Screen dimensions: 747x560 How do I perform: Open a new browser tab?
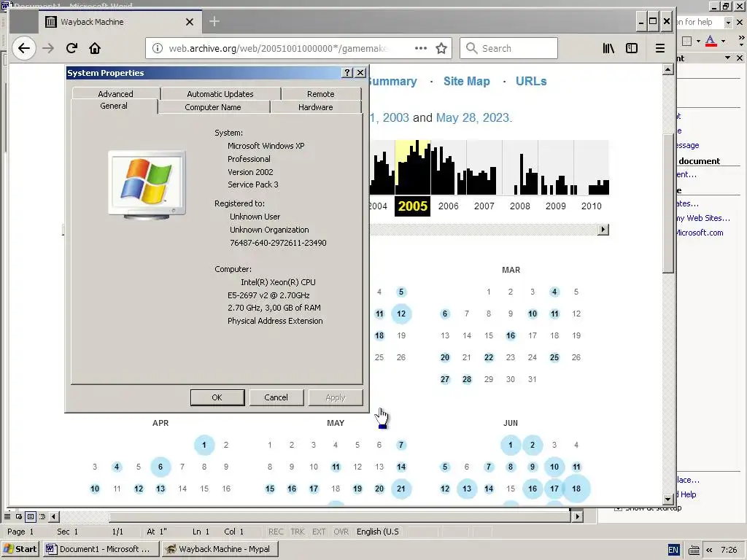(x=214, y=21)
